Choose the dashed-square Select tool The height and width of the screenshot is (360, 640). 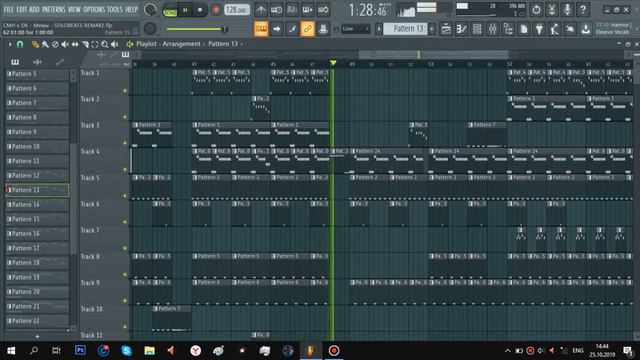coord(95,44)
